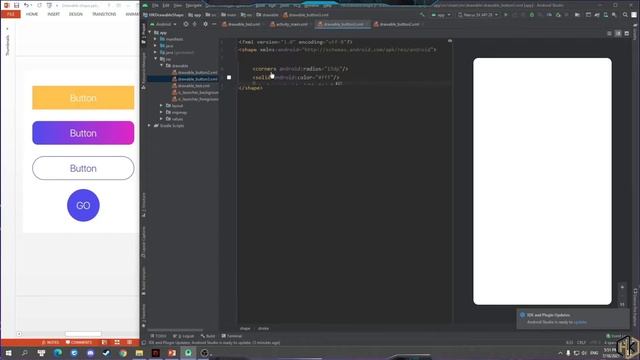Click the round GO button on slide
Image resolution: width=640 pixels, height=360 pixels.
(83, 205)
